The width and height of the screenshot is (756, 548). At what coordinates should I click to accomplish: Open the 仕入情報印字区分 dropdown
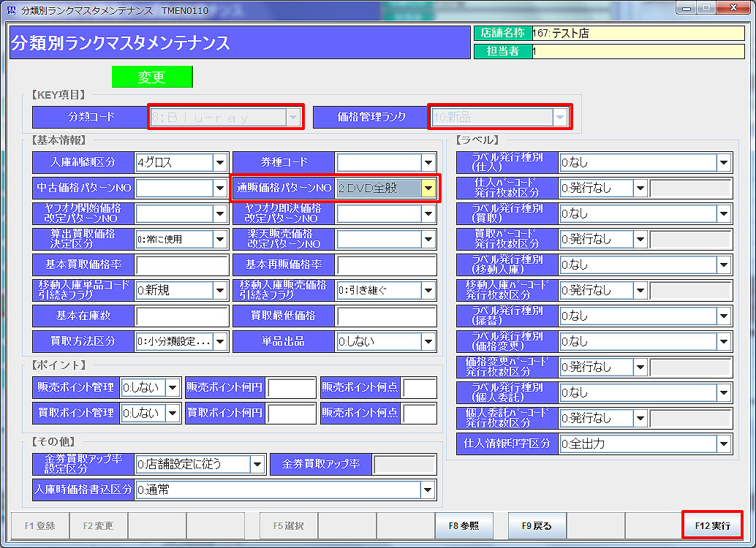[724, 443]
